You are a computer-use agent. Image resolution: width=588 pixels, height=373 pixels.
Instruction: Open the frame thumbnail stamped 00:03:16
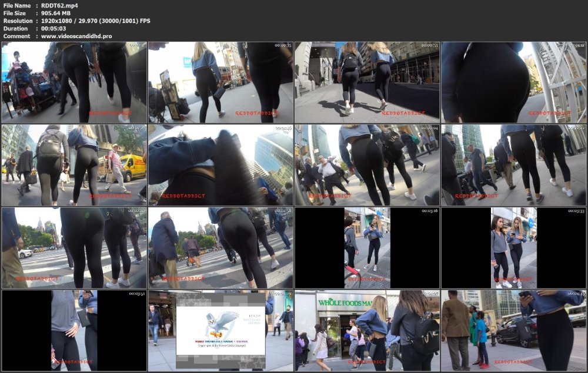(x=367, y=248)
